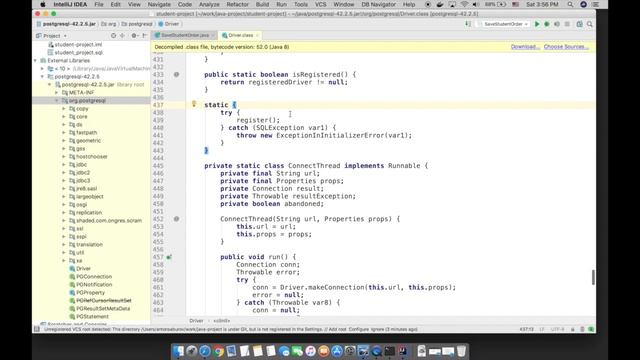Open Chrome from the Dock

pos(218,351)
